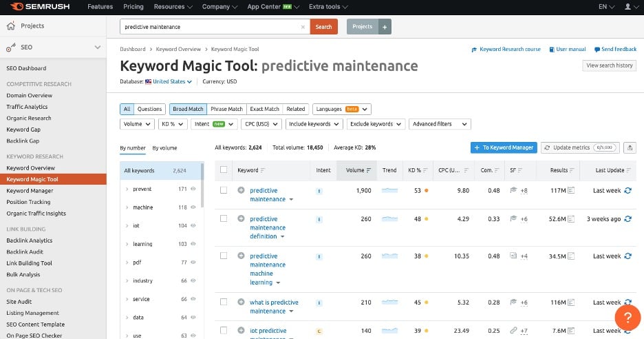Open the user account icon menu
644x339 pixels.
(630, 7)
